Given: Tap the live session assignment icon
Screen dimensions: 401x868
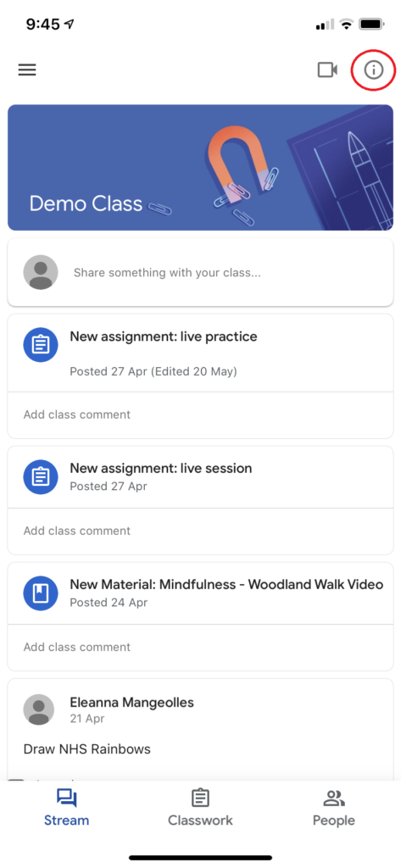Looking at the screenshot, I should pos(41,477).
